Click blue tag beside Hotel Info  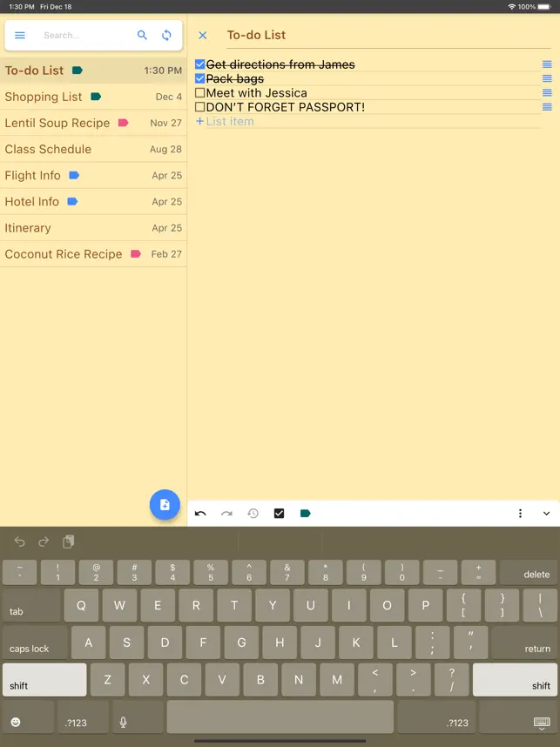[x=72, y=201]
